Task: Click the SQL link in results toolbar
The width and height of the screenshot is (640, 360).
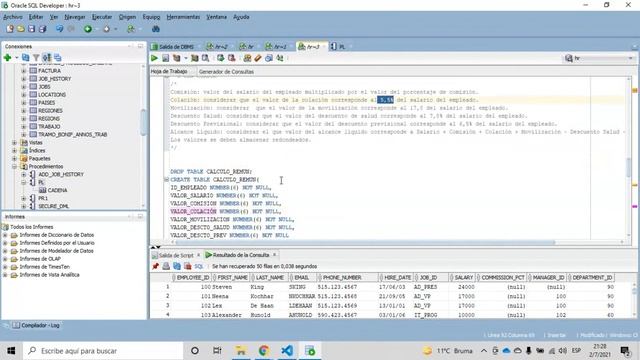Action: click(x=199, y=266)
